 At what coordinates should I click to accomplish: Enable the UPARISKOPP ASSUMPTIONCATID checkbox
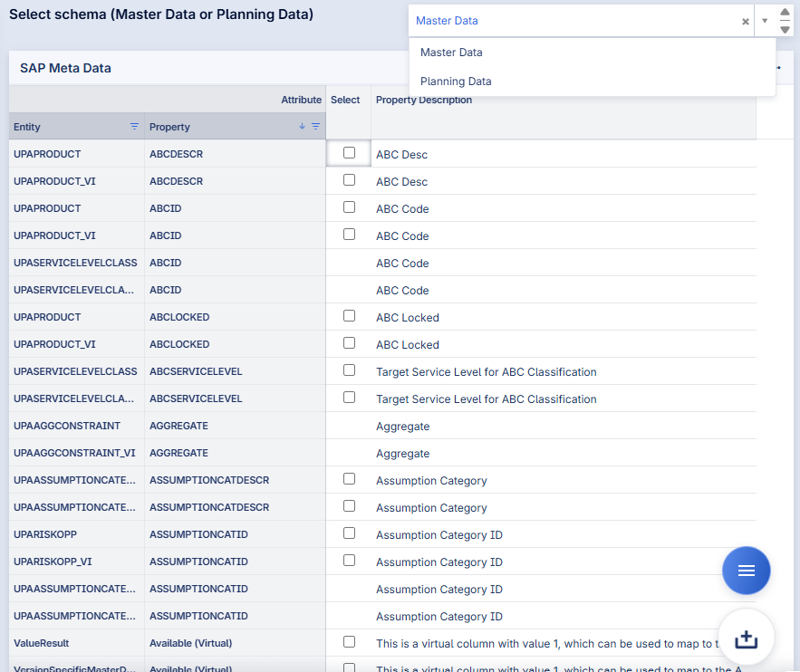(x=349, y=533)
